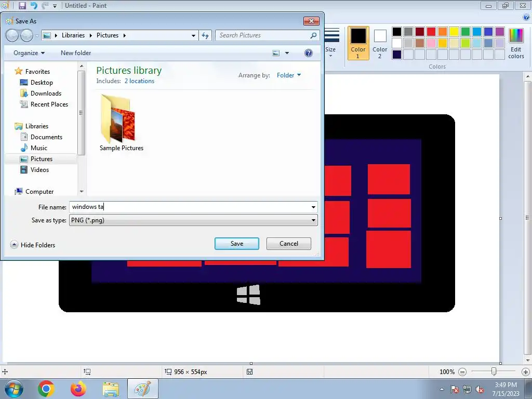
Task: Pick the black color swatch
Action: (397, 32)
